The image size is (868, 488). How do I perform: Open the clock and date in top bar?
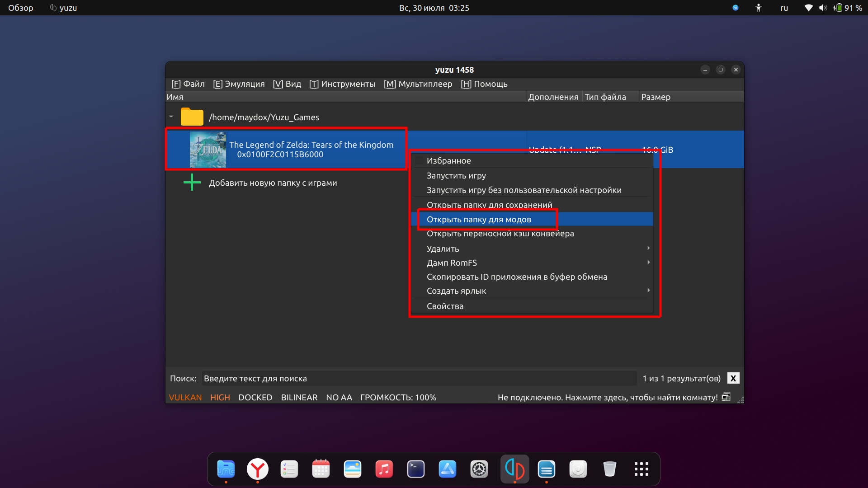pos(434,8)
